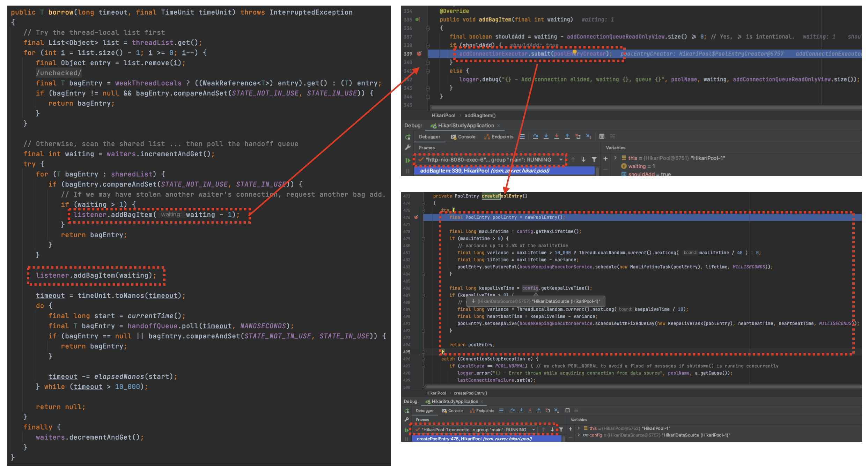Switch to Console tab in upper debugger
This screenshot has height=471, width=868.
[x=463, y=137]
